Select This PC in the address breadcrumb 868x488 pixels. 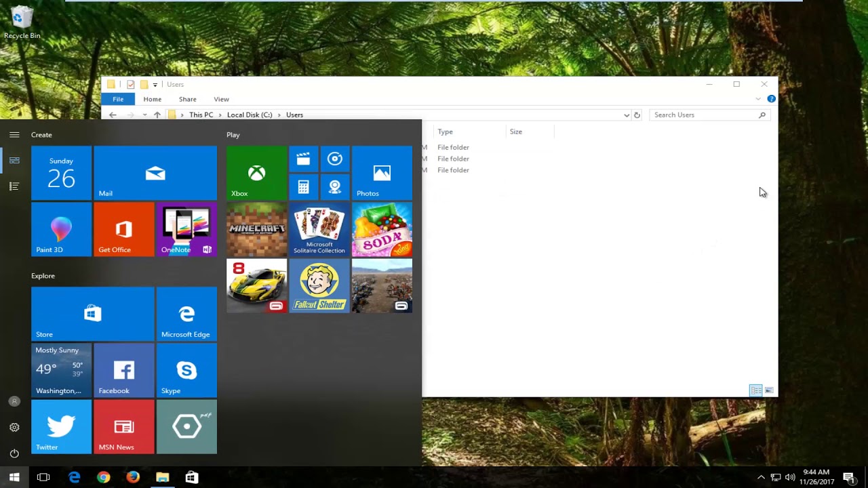coord(201,115)
